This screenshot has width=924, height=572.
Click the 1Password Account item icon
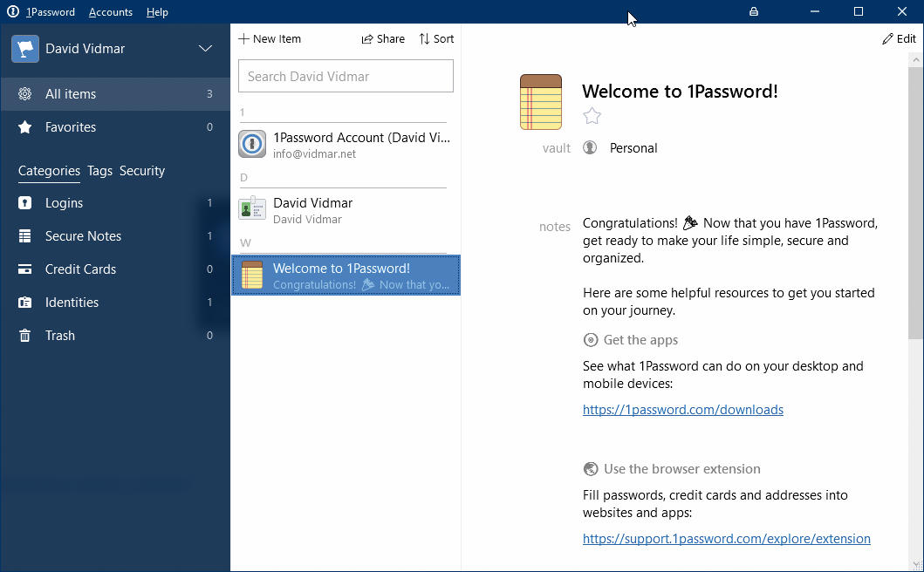coord(252,145)
